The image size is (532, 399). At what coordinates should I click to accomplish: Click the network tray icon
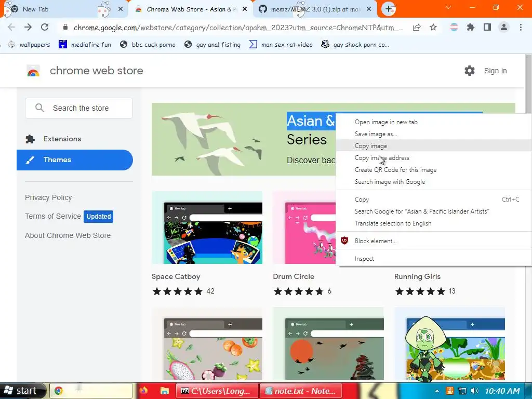click(462, 391)
